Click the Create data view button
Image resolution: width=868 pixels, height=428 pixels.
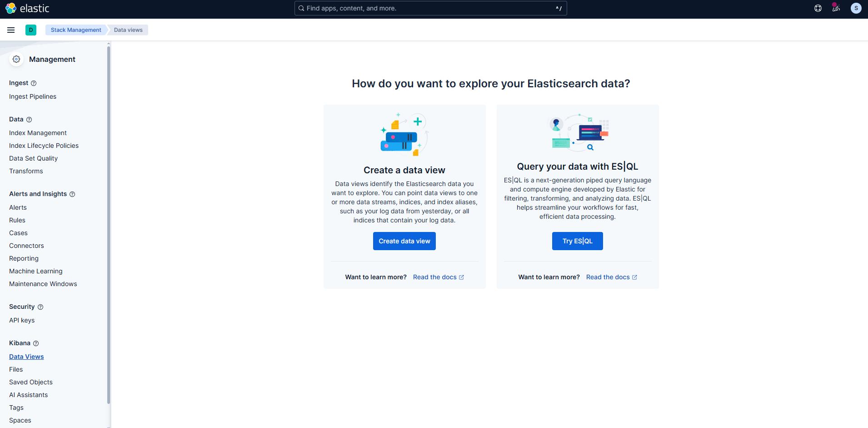coord(404,241)
